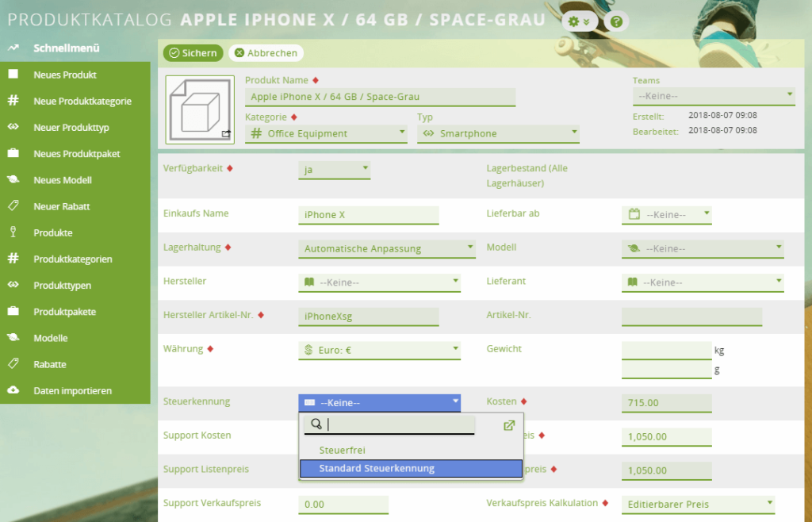Click the Neue Produktkategorie hash icon
The width and height of the screenshot is (812, 522).
coord(13,101)
